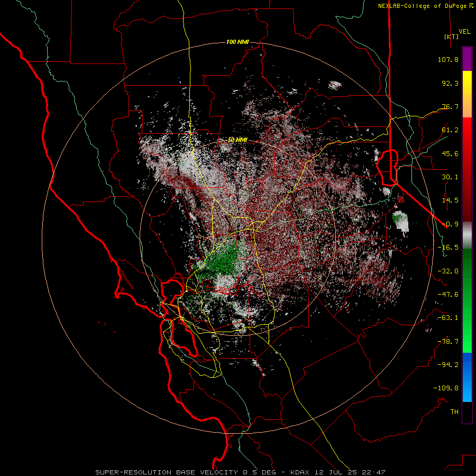The image size is (476, 476).
Task: Select the 107.8 velocity scale value
Action: [x=448, y=59]
